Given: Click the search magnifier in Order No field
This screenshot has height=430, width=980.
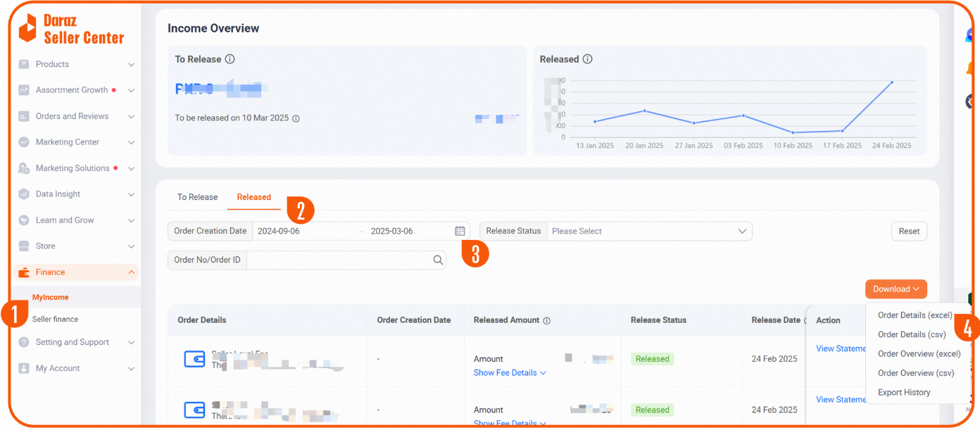Looking at the screenshot, I should [438, 260].
